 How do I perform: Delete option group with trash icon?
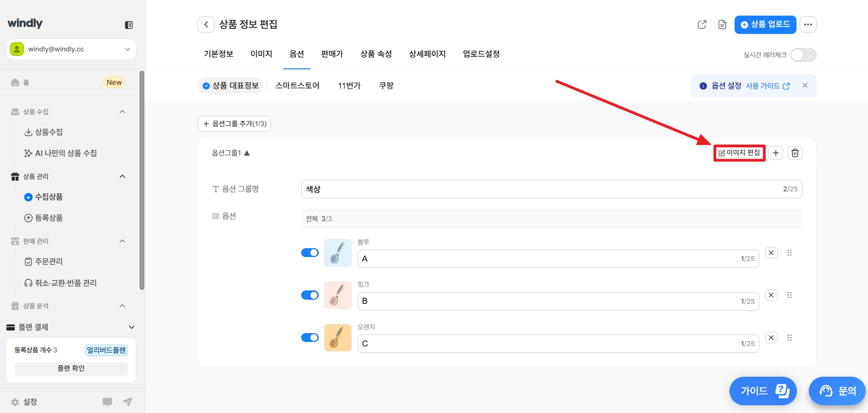795,153
